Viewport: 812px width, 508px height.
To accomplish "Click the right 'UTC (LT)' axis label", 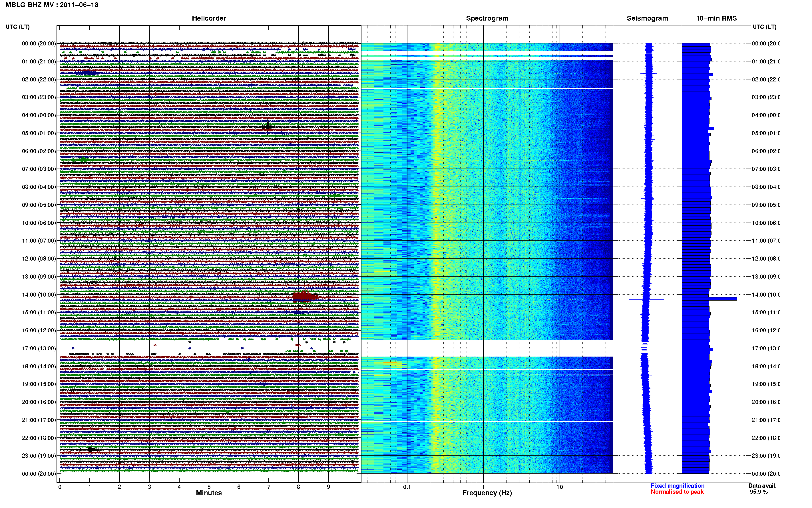I will 764,27.
